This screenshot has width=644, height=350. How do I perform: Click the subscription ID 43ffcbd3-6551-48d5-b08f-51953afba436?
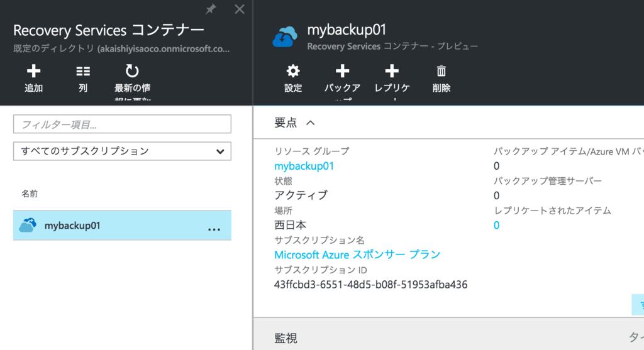coord(370,285)
